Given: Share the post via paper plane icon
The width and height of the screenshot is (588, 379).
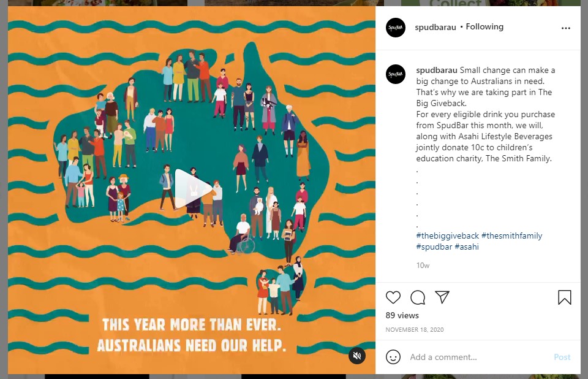Looking at the screenshot, I should pos(442,297).
